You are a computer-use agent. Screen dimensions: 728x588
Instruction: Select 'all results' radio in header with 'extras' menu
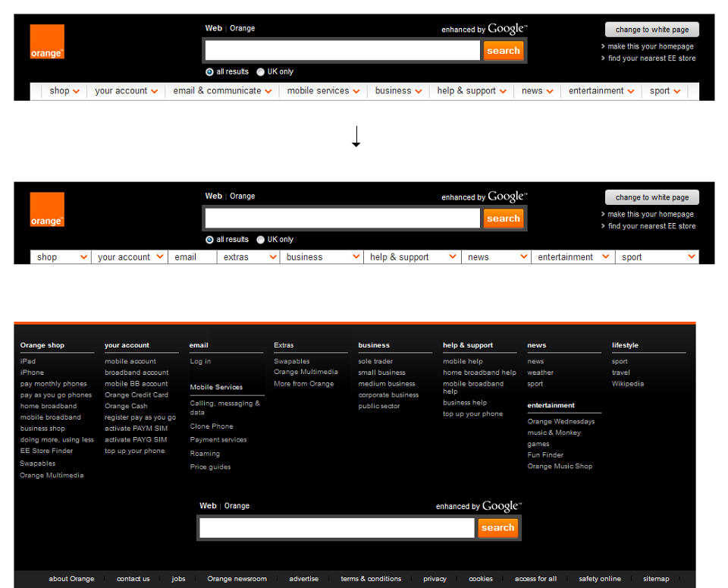pyautogui.click(x=209, y=240)
